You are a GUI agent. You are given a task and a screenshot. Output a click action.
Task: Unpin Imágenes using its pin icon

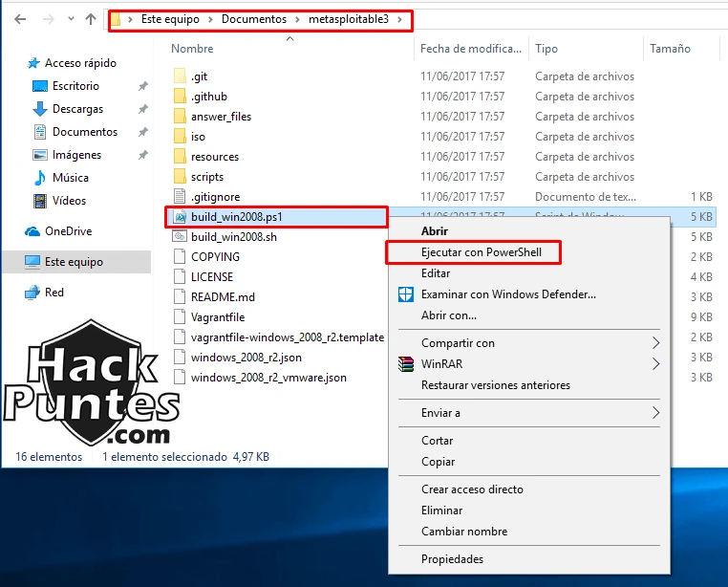[143, 155]
